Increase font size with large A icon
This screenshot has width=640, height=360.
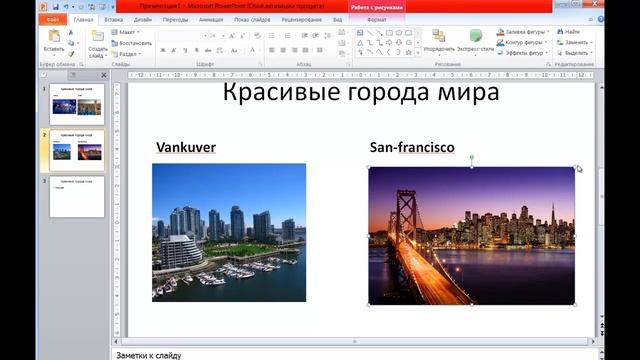pyautogui.click(x=232, y=36)
